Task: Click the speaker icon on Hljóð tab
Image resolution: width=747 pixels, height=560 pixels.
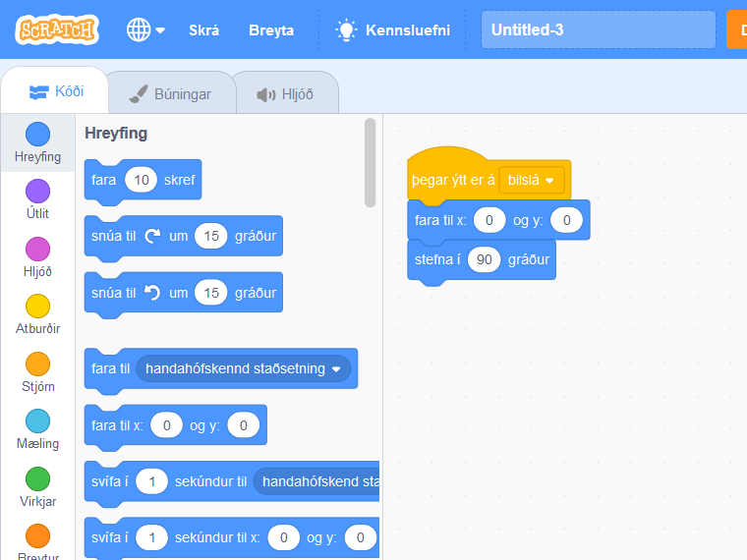Action: 265,94
